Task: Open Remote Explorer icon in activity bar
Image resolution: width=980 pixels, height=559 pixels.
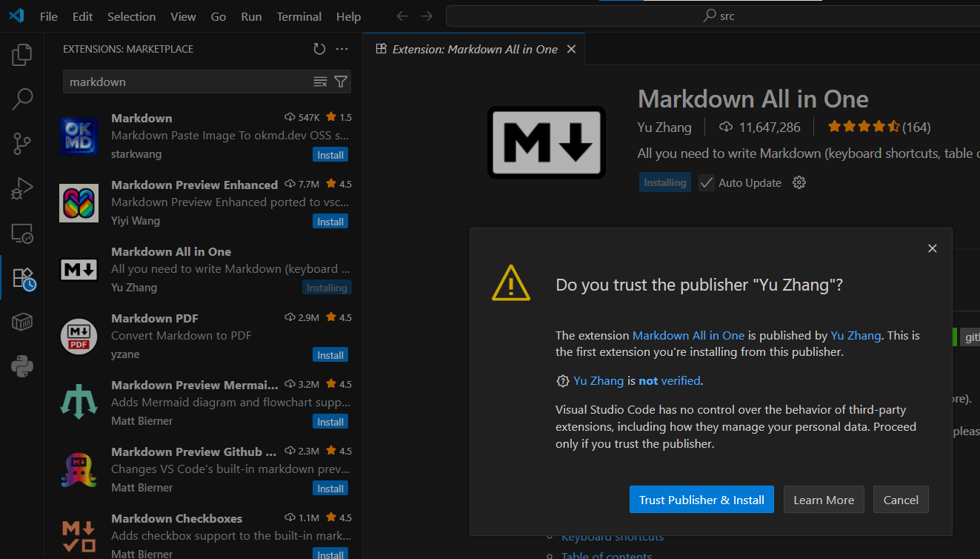Action: (22, 234)
